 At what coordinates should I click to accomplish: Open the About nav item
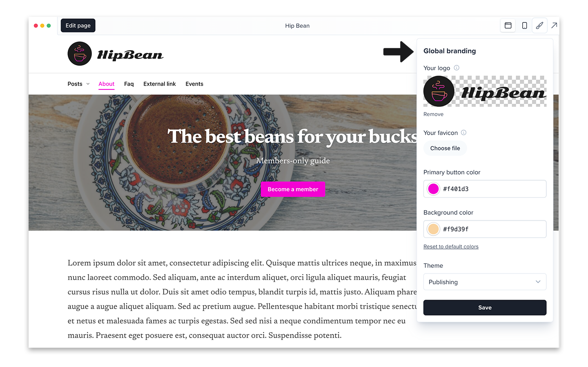pyautogui.click(x=106, y=84)
